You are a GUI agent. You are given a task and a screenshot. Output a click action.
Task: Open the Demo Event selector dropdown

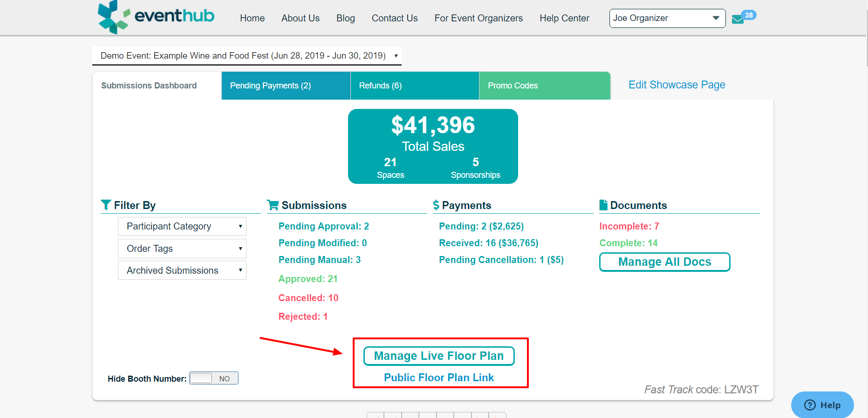click(x=247, y=55)
